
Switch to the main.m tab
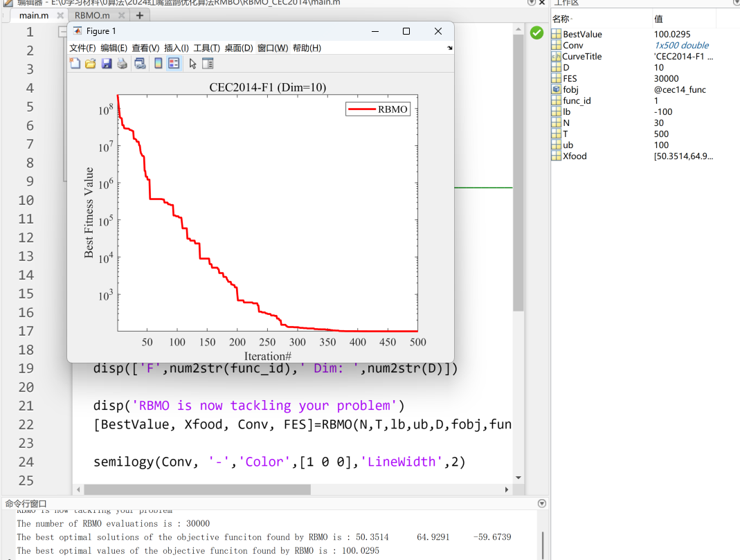tap(34, 15)
